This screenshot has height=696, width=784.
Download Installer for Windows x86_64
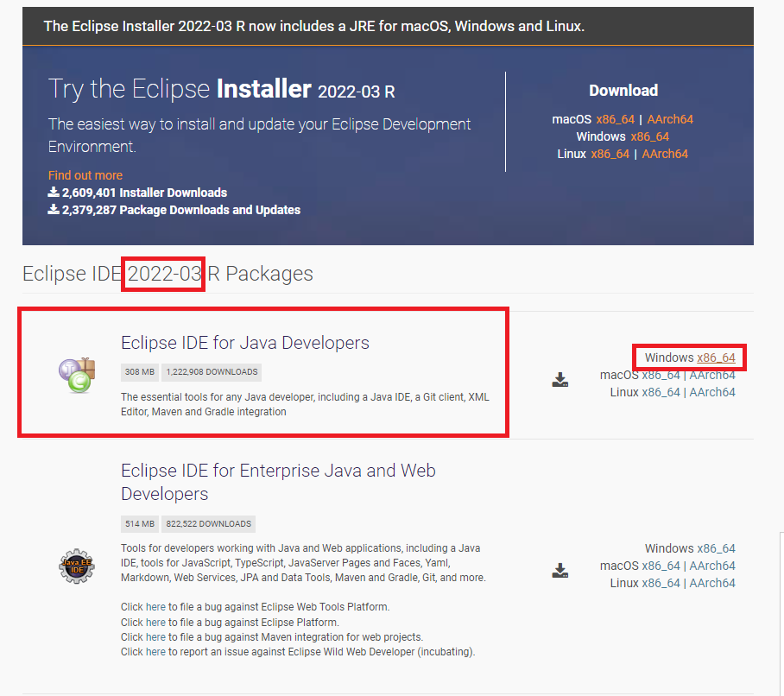[649, 136]
